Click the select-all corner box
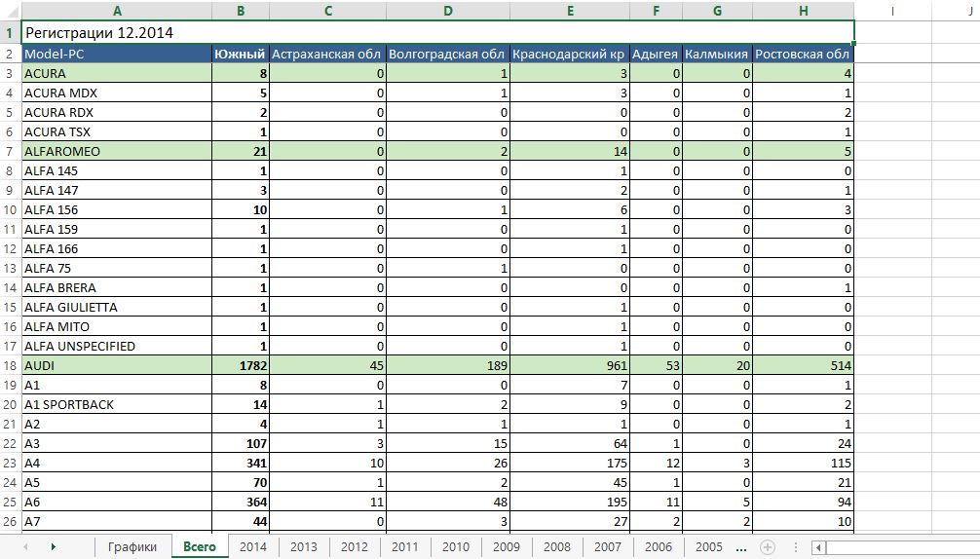The image size is (980, 559). (10, 11)
